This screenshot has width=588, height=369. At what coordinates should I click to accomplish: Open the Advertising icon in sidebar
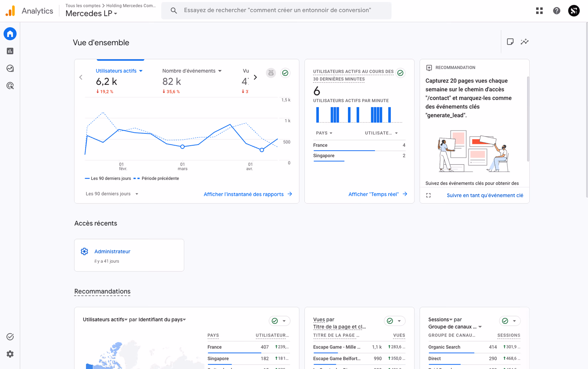click(10, 86)
